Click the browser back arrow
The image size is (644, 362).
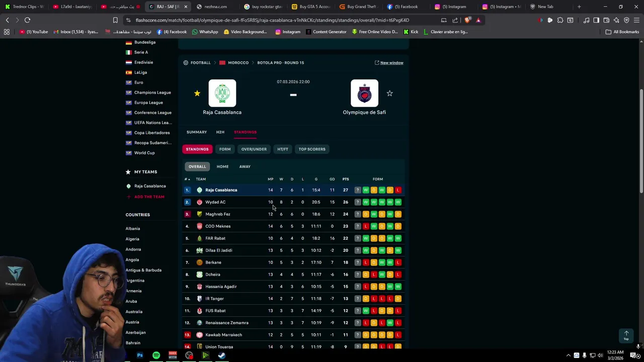tap(7, 20)
